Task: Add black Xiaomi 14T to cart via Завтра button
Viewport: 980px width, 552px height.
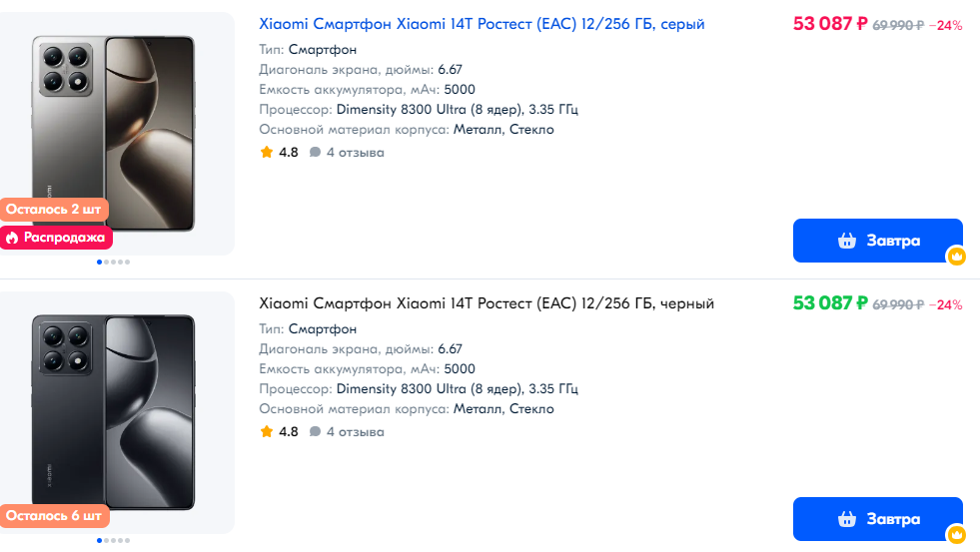Action: click(x=877, y=519)
